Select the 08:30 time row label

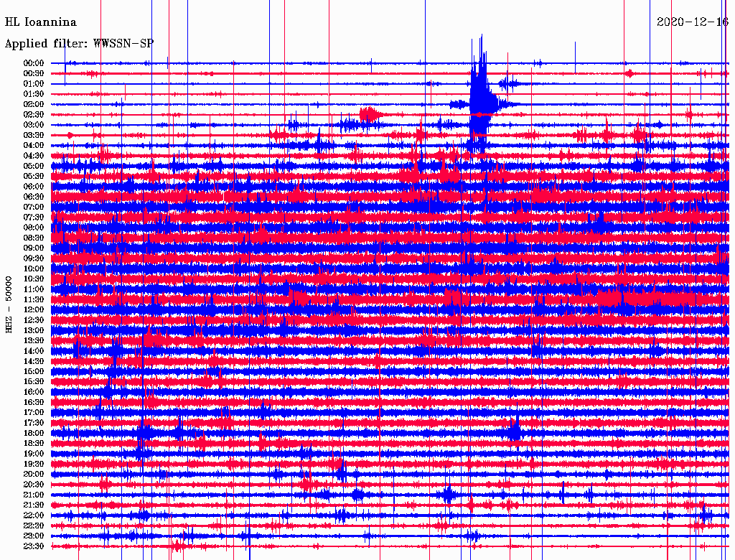(x=34, y=238)
